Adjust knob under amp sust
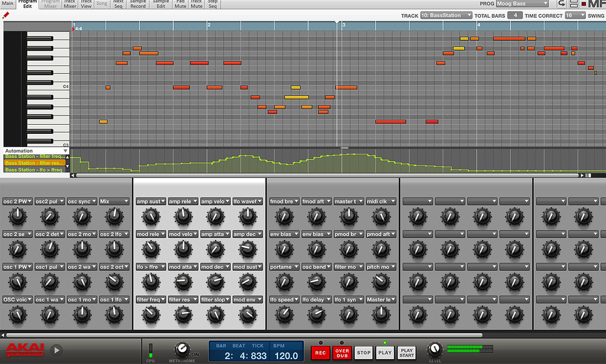The image size is (606, 364). pyautogui.click(x=151, y=216)
